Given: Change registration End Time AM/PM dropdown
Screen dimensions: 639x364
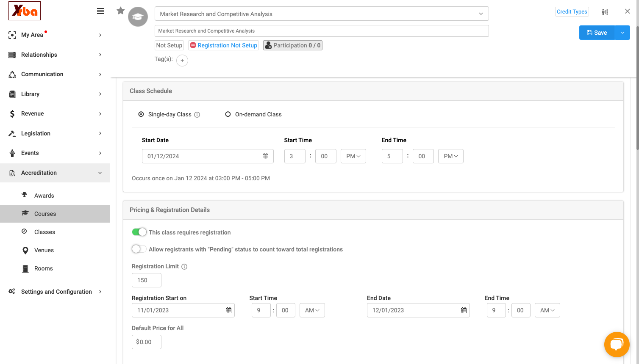Looking at the screenshot, I should [547, 310].
